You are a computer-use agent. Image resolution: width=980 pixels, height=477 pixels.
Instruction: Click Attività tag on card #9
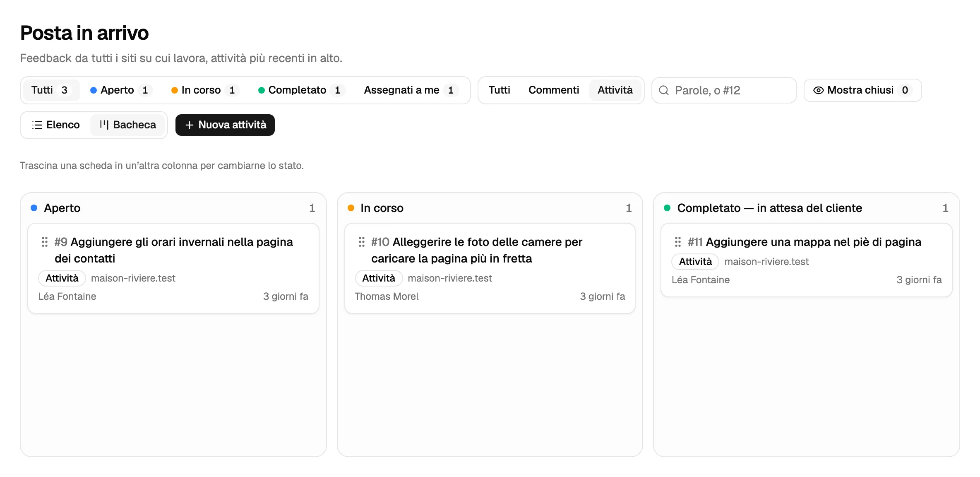pyautogui.click(x=62, y=278)
